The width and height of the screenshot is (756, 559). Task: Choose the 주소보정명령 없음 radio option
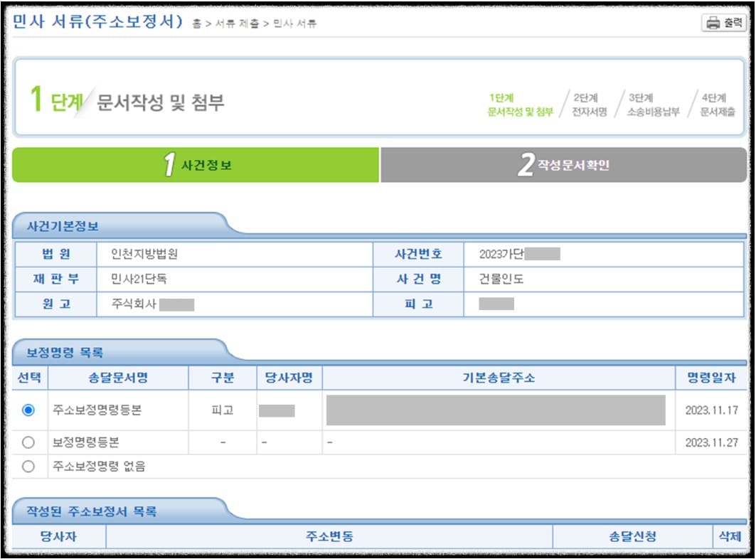pyautogui.click(x=28, y=467)
